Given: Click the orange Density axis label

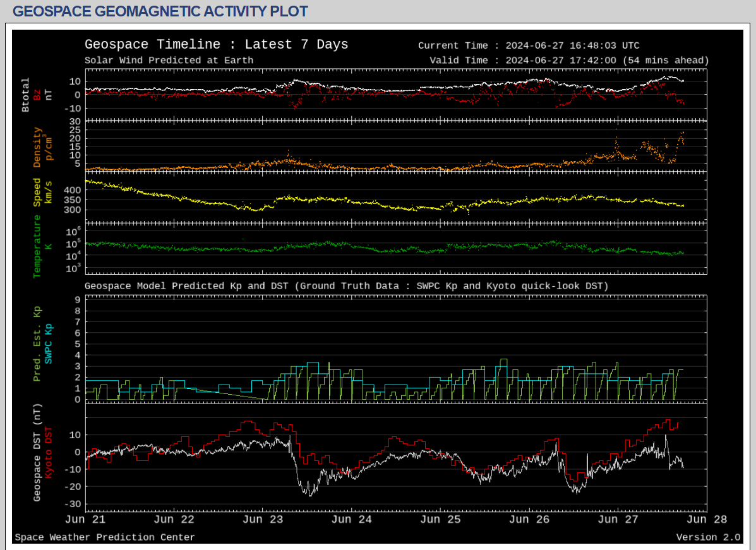Looking at the screenshot, I should 37,147.
